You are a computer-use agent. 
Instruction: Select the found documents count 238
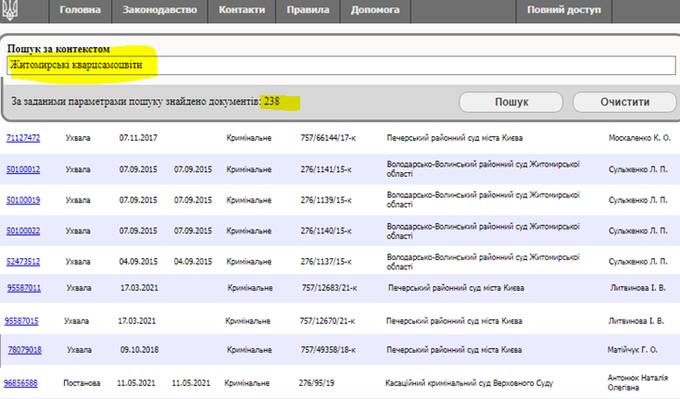pos(272,101)
